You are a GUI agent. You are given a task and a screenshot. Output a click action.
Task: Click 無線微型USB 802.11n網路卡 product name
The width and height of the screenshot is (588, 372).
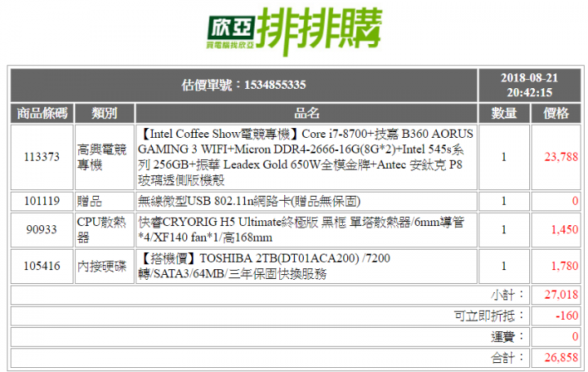[x=249, y=201]
